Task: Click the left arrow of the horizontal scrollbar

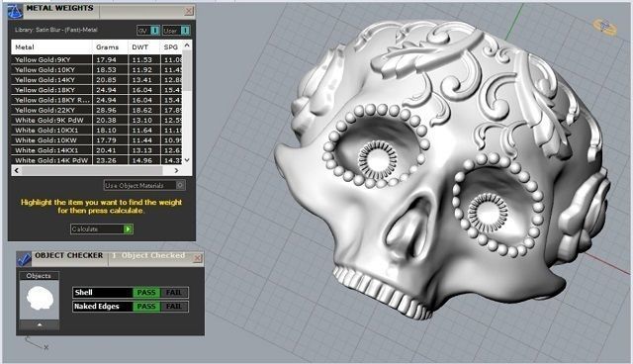Action: 17,171
